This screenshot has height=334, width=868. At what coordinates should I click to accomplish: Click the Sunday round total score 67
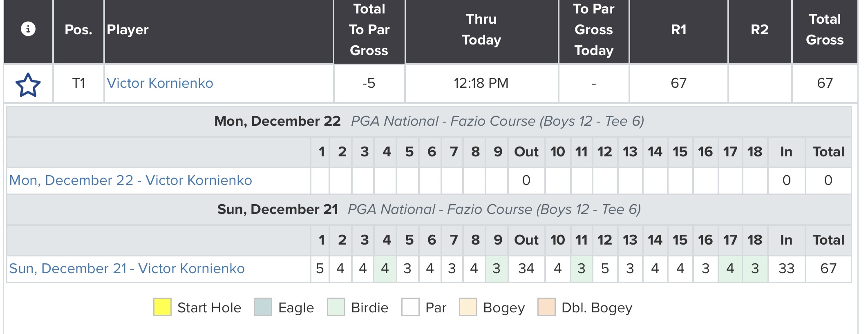(x=828, y=268)
